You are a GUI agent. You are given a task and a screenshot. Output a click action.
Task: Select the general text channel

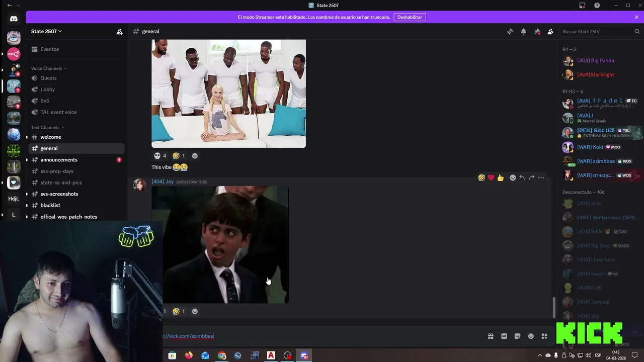(76, 148)
